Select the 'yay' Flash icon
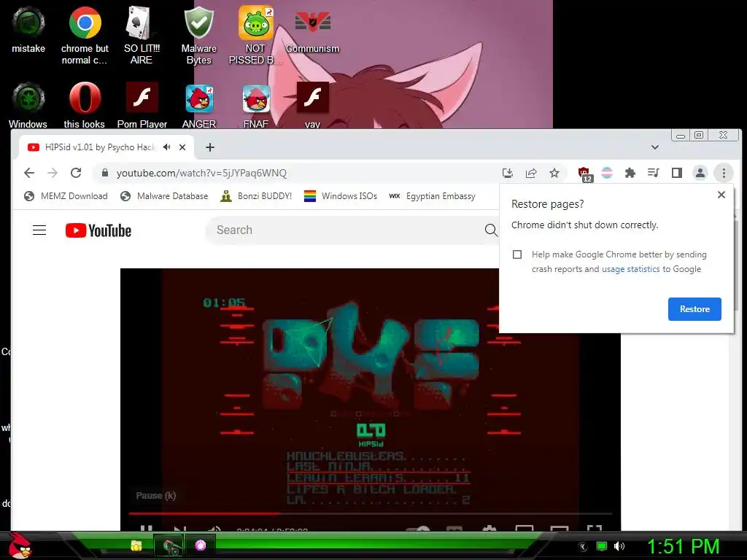The width and height of the screenshot is (747, 560). tap(312, 105)
